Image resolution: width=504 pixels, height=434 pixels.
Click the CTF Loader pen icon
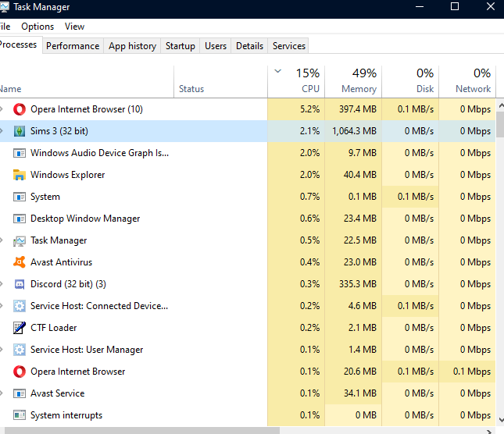click(x=20, y=328)
